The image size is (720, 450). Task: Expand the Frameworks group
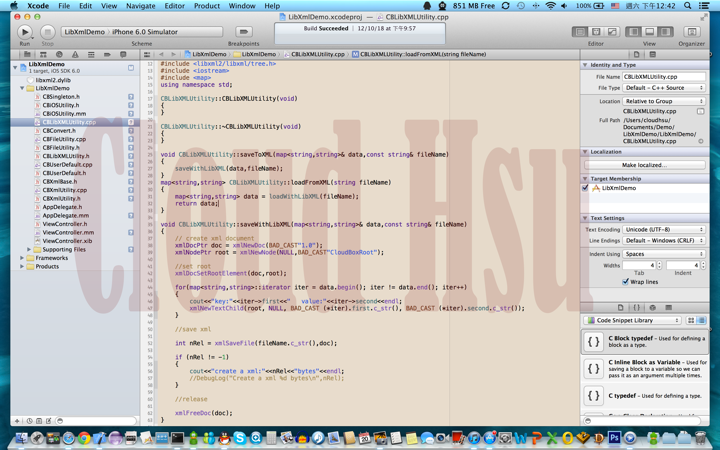pos(22,258)
